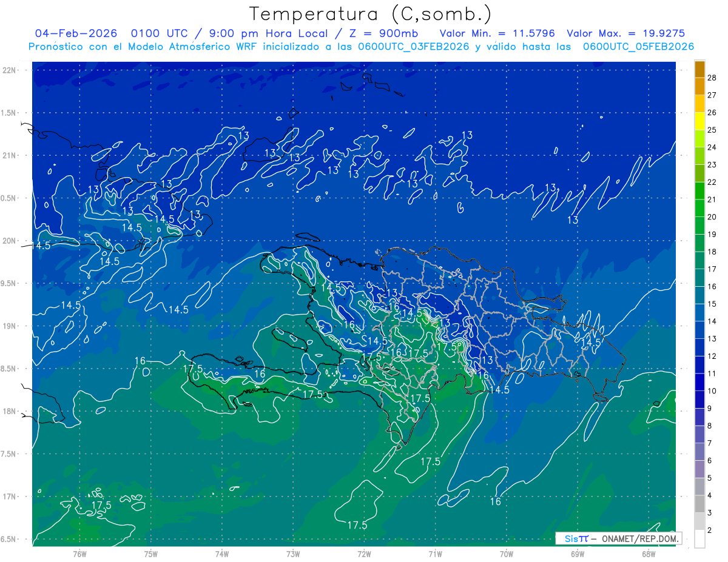
Task: Click the '22N' latitude axis label
Action: point(10,70)
